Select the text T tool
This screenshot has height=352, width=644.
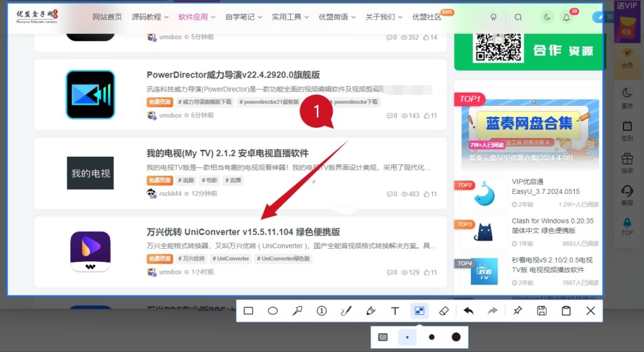tap(395, 311)
